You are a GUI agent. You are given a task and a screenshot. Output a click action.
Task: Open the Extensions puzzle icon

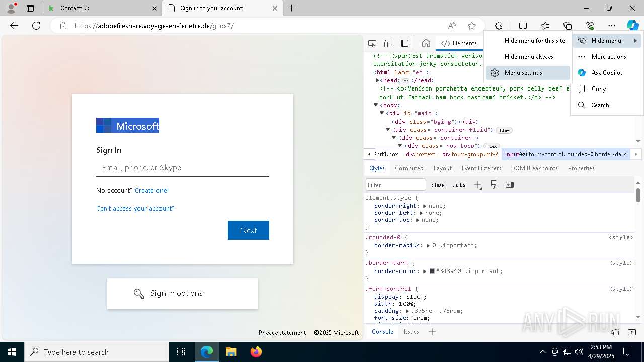499,26
